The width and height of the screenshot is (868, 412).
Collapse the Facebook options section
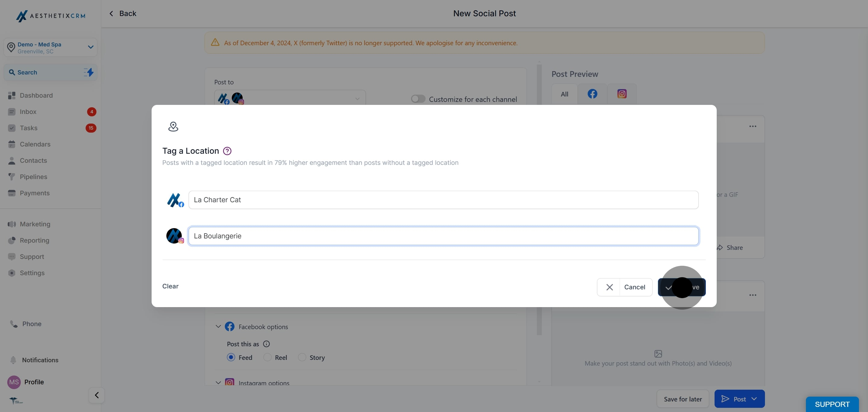218,326
